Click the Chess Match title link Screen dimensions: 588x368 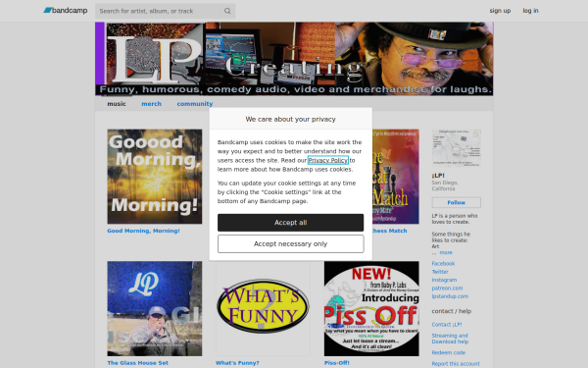390,231
